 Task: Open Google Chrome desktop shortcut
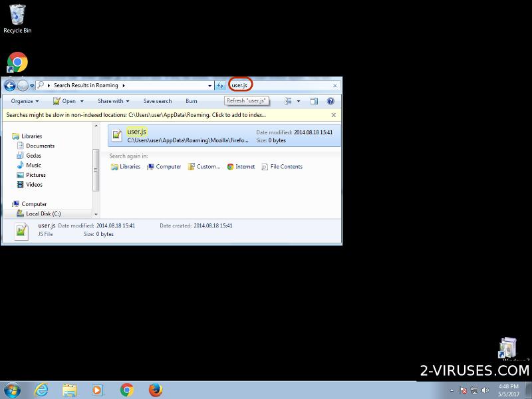tap(17, 63)
